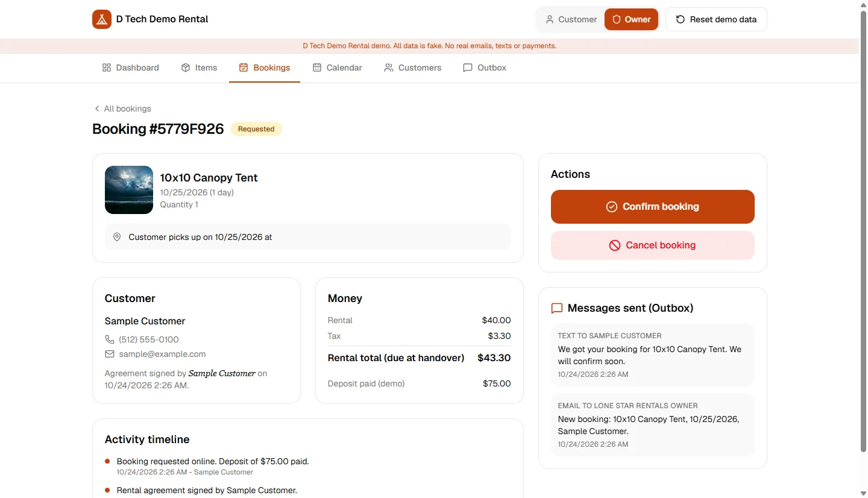Click the 'Rental agreement signed' timeline entry
This screenshot has height=498, width=868.
(x=207, y=490)
